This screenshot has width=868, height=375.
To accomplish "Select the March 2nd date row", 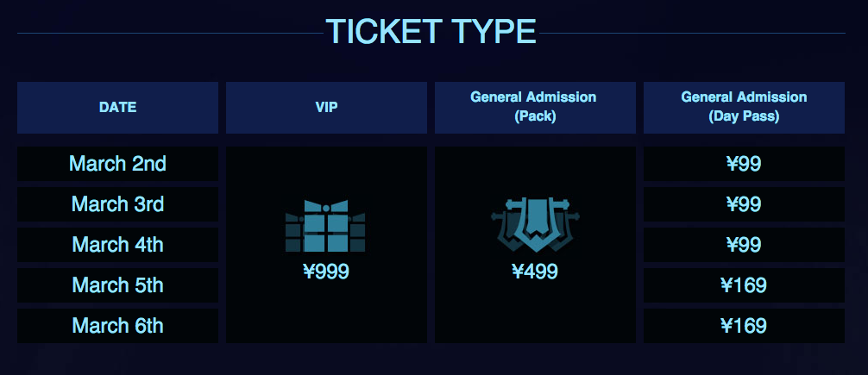I will click(117, 164).
